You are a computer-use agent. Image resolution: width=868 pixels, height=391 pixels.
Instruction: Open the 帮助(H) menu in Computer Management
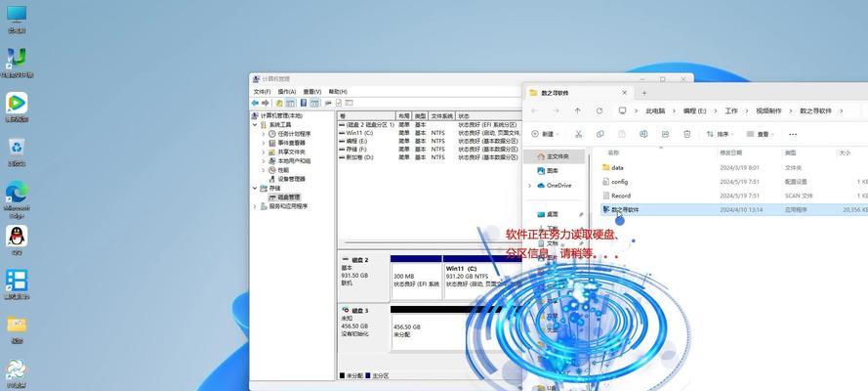pos(338,91)
